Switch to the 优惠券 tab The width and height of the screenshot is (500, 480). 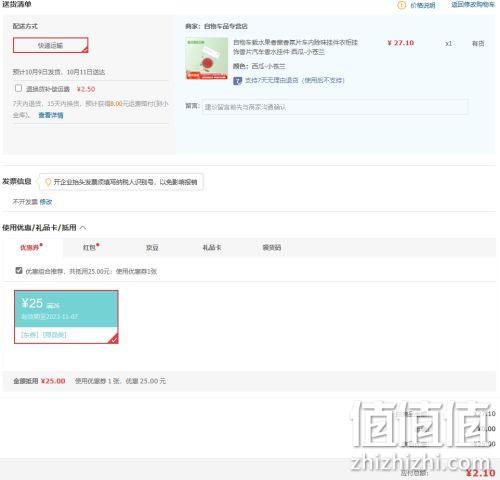31,247
